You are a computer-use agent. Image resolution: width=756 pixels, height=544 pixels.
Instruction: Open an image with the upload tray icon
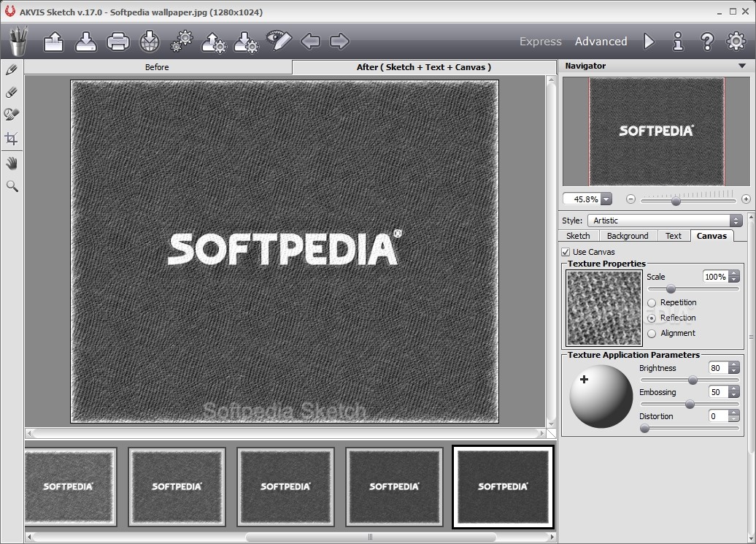pos(53,42)
